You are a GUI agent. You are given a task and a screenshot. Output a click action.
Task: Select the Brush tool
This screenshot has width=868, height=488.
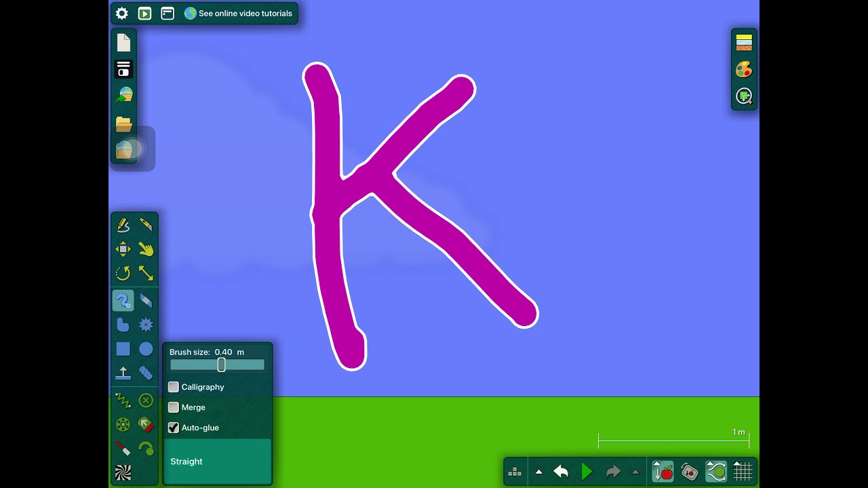[123, 300]
